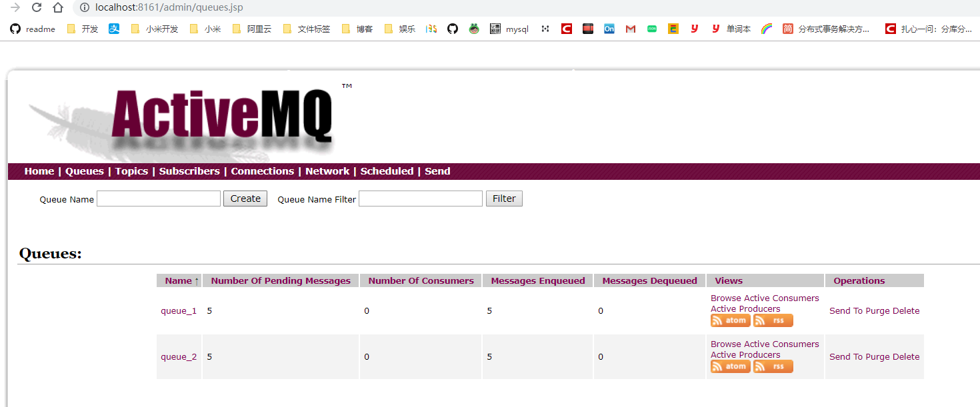Screen dimensions: 980x407
Task: Open the mysql bookmark
Action: (509, 29)
